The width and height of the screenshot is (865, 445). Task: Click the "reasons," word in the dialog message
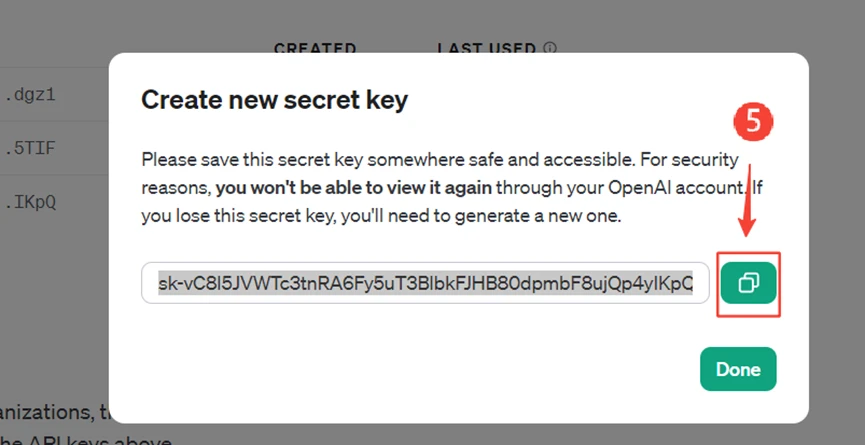coord(176,187)
